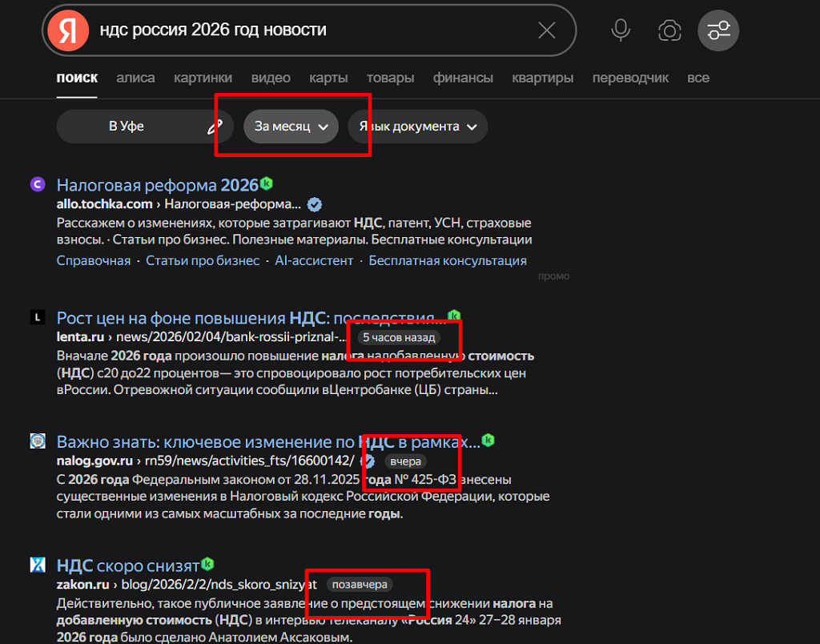Open advanced search settings sliders icon
Viewport: 820px width, 644px height.
point(718,30)
